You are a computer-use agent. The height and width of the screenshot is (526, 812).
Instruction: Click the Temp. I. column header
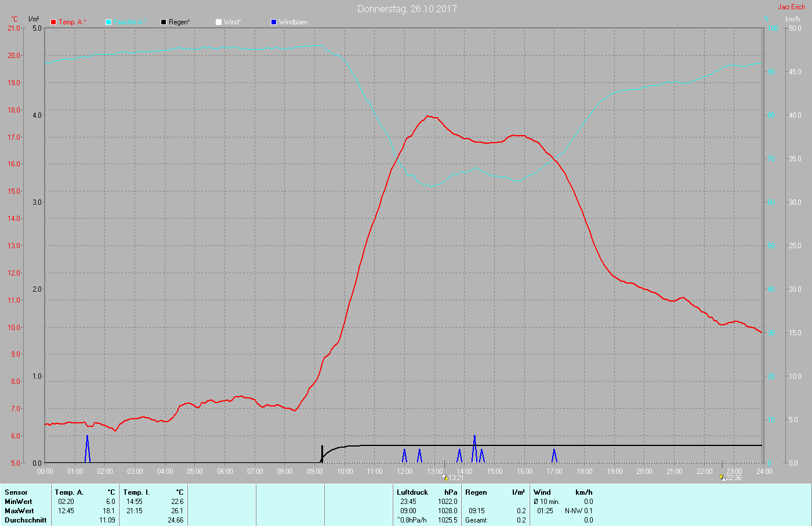136,492
